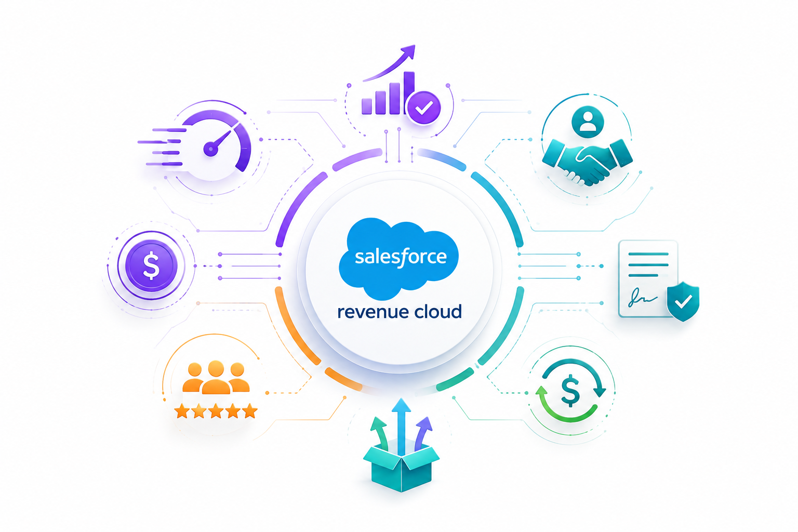Select the recurring dollar cycle icon
Viewport: 798px width, 532px height.
pos(570,390)
